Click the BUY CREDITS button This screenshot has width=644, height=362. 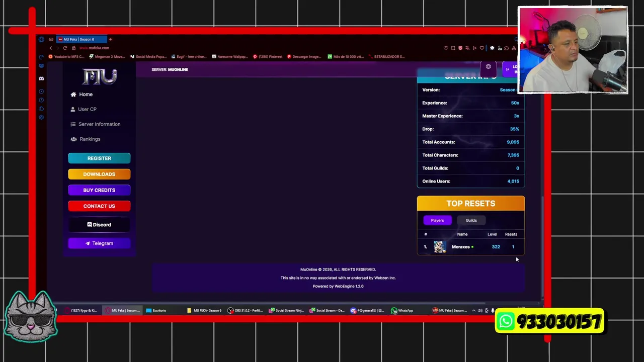pos(99,190)
